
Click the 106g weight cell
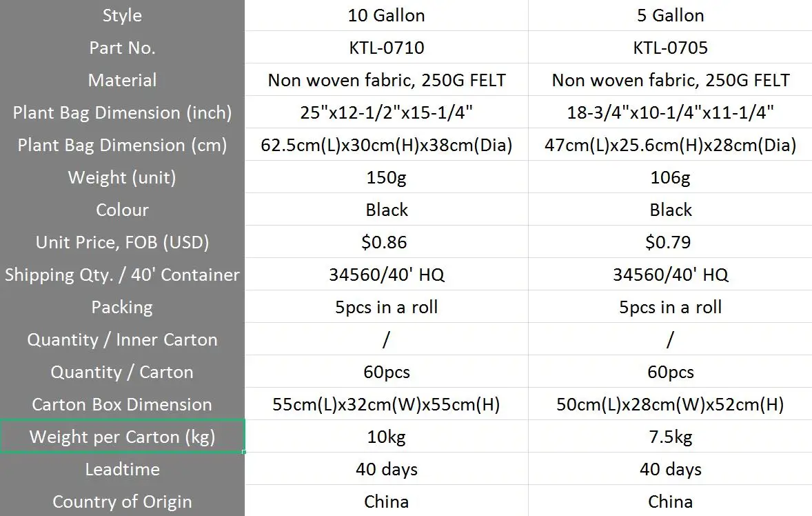pyautogui.click(x=670, y=177)
